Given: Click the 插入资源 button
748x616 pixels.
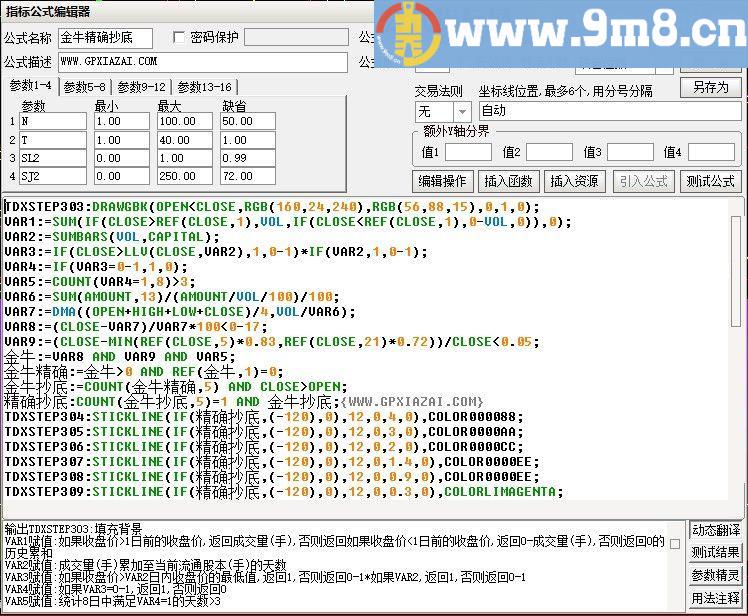Looking at the screenshot, I should tap(573, 181).
